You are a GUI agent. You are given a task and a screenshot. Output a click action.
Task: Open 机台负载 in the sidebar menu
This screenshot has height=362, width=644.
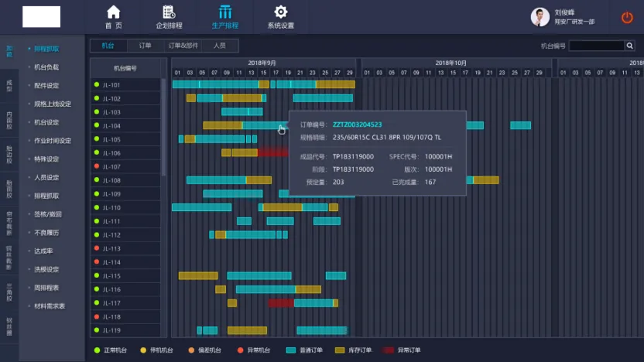click(46, 67)
